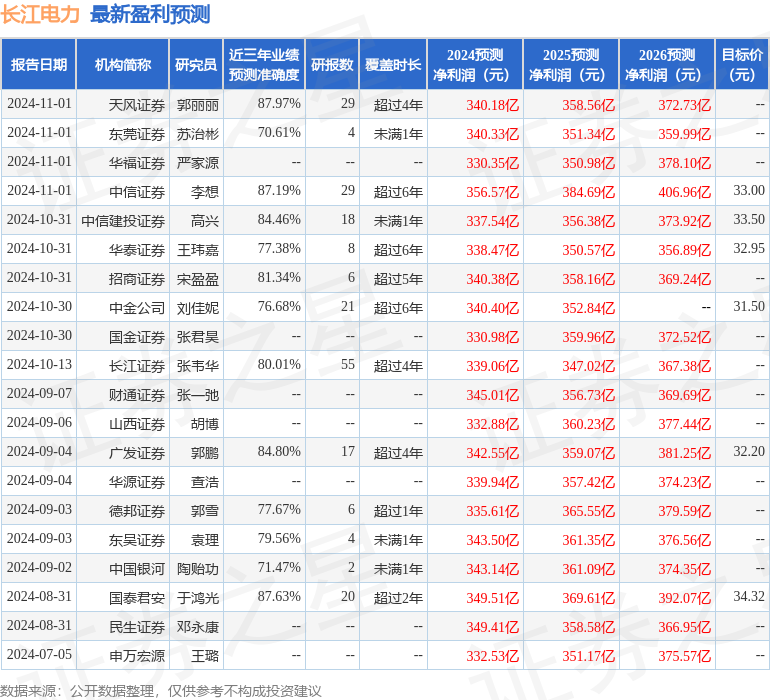The width and height of the screenshot is (770, 700).
Task: Select accuracy value 70.61%
Action: [279, 132]
